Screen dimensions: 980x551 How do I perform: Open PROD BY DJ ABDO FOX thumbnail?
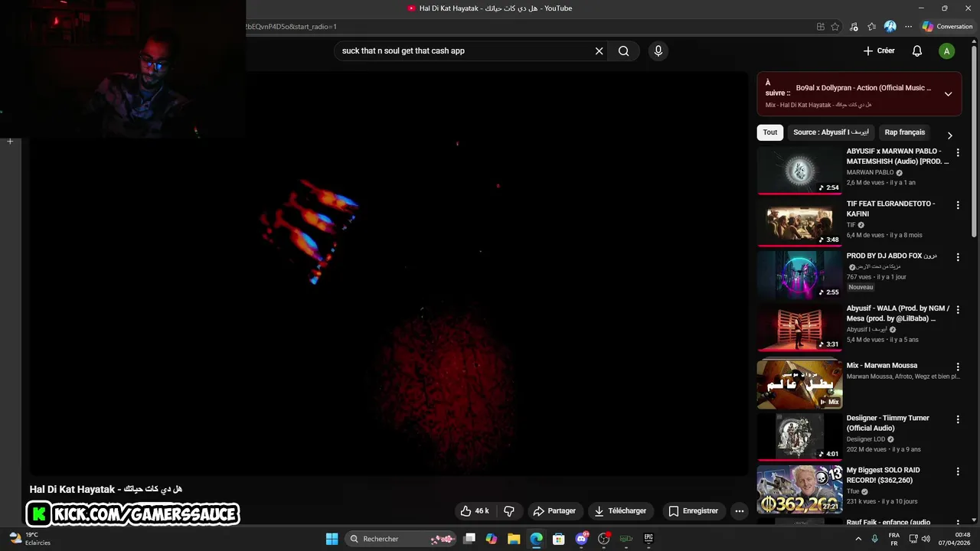click(799, 275)
